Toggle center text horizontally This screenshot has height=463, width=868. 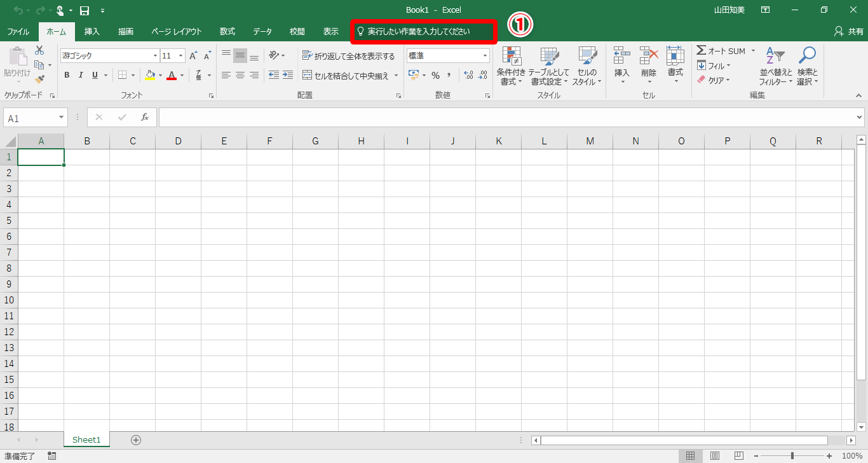[240, 75]
